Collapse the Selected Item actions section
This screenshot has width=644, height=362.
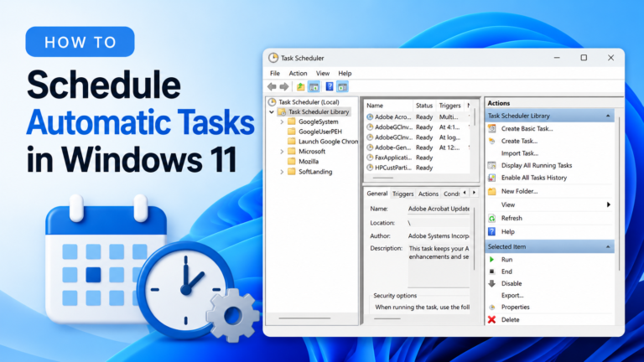pos(608,247)
